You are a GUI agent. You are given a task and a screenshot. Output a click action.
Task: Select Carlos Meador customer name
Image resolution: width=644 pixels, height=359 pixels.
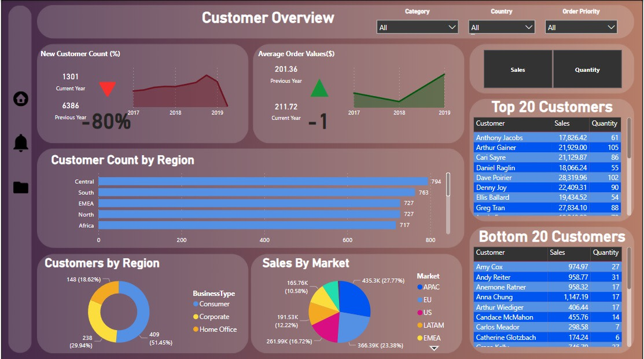[498, 327]
